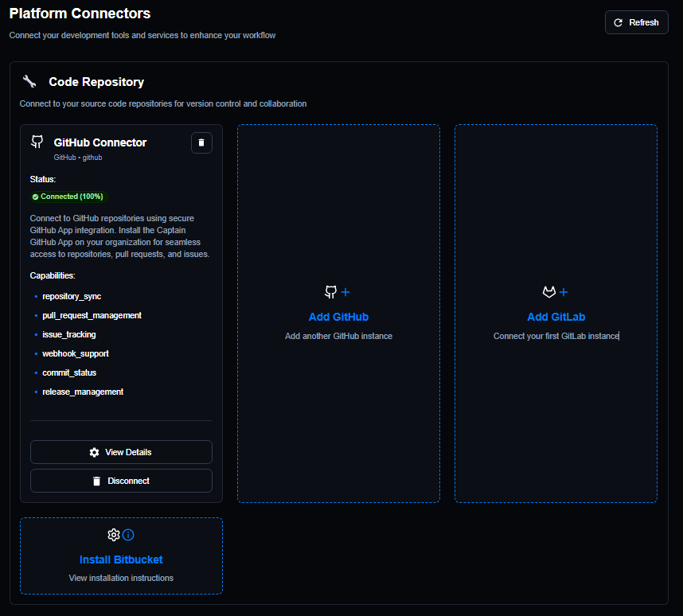Select the repository_sync capability
This screenshot has height=616, width=683.
[x=72, y=296]
